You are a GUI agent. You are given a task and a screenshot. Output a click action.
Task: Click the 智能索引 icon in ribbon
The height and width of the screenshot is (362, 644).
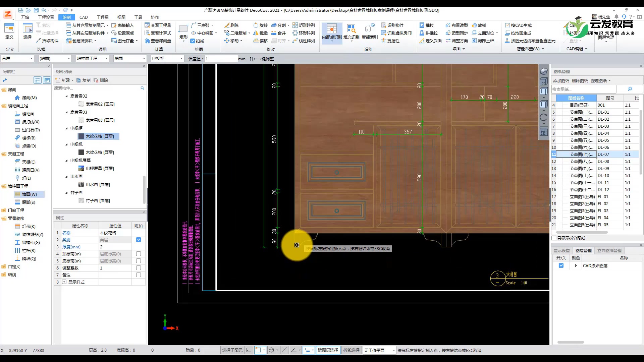pos(370,29)
